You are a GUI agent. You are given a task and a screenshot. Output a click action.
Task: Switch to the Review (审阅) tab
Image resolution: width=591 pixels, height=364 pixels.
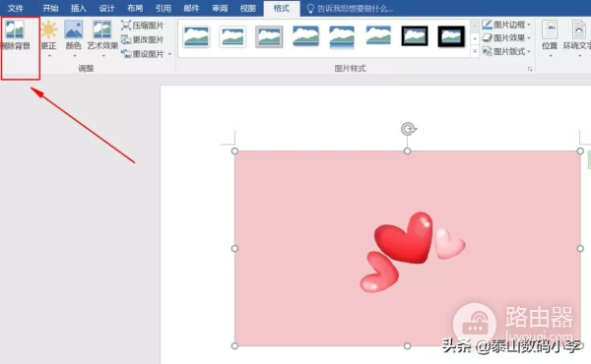[x=220, y=8]
